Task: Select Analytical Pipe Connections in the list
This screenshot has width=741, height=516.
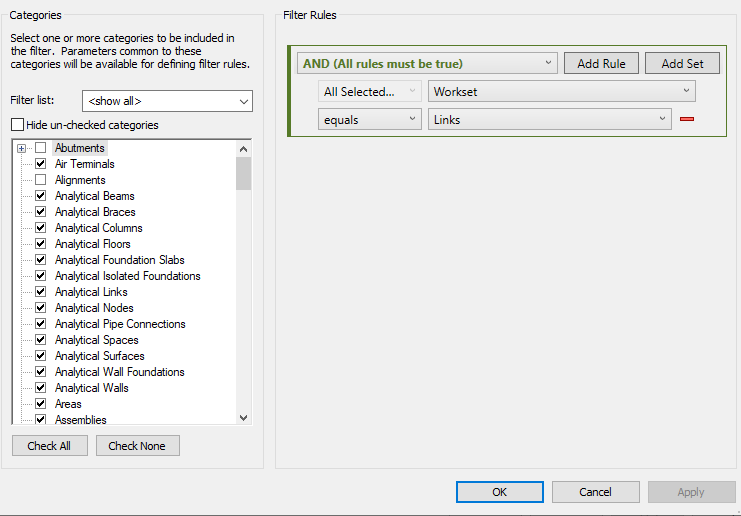Action: pyautogui.click(x=120, y=324)
